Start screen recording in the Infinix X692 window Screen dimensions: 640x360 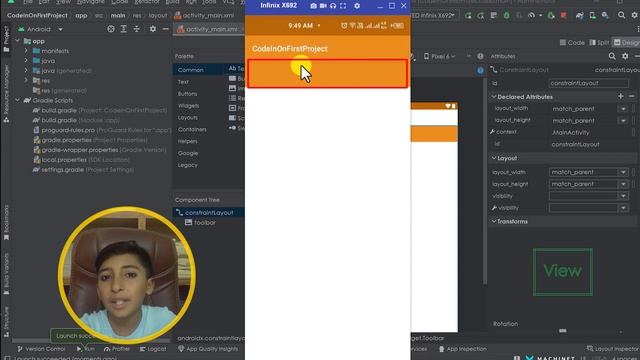click(323, 6)
